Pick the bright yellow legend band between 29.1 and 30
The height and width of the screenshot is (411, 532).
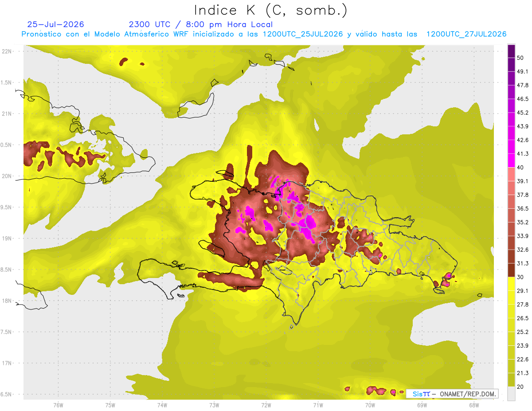(x=511, y=284)
